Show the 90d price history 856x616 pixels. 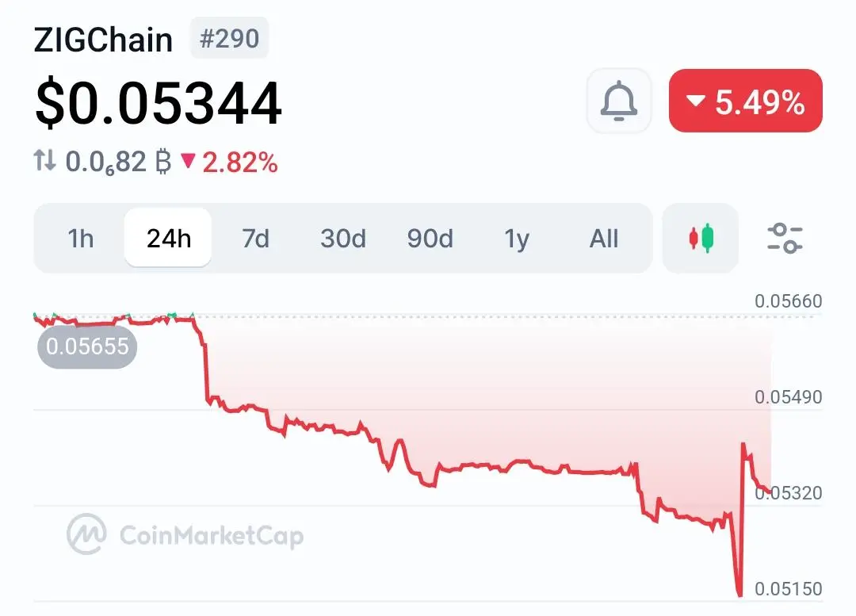pos(430,239)
